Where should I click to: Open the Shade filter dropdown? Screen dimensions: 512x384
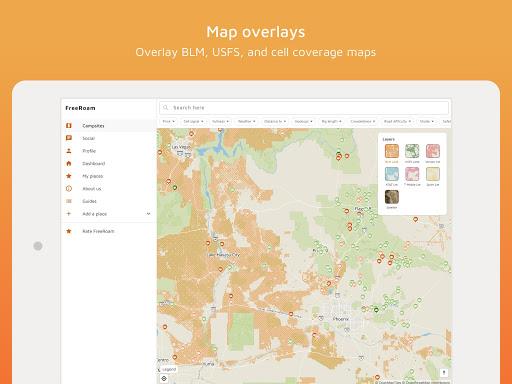(427, 121)
